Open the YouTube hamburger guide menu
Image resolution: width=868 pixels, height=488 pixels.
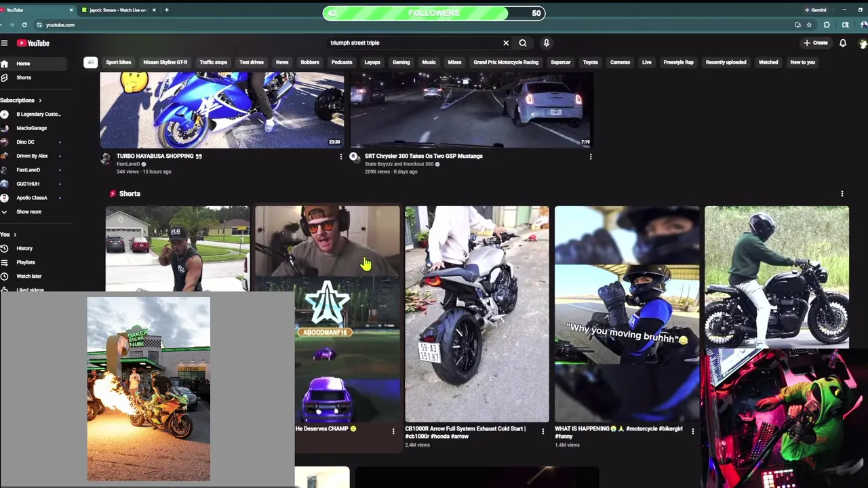pyautogui.click(x=4, y=43)
